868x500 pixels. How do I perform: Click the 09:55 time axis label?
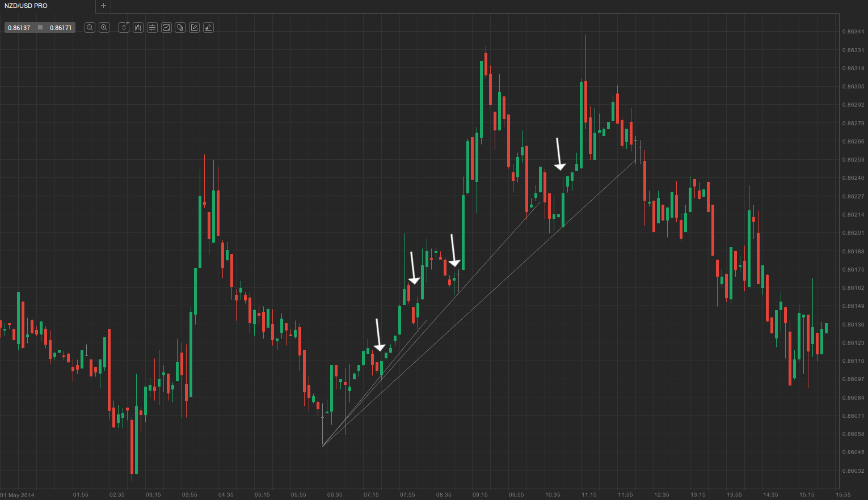[x=516, y=495]
